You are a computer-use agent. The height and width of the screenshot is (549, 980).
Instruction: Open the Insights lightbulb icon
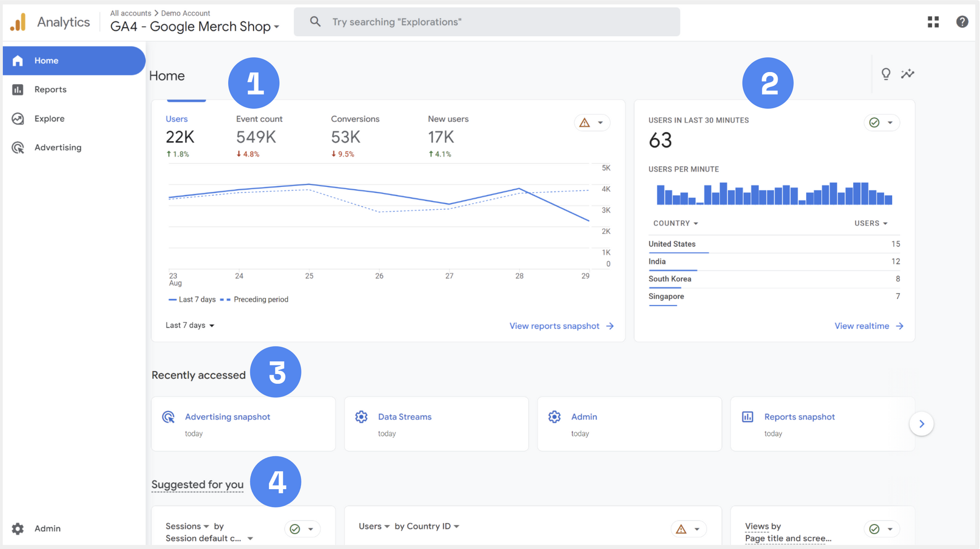coord(886,74)
